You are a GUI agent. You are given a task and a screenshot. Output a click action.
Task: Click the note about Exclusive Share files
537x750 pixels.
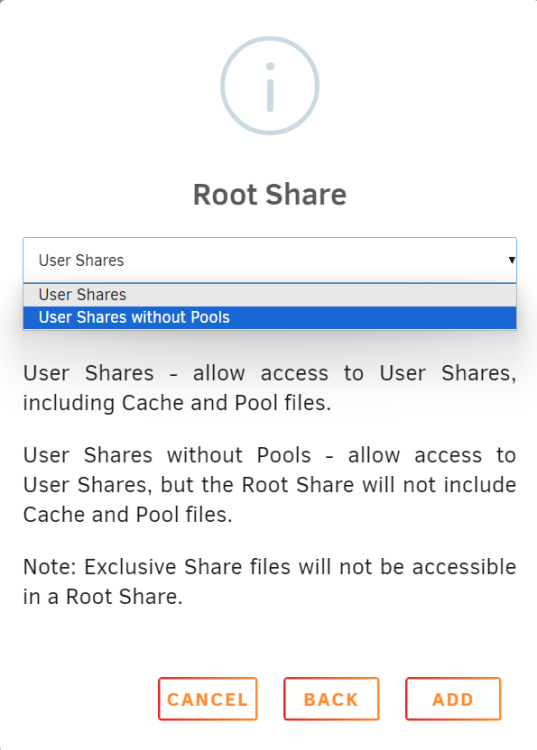coord(270,582)
